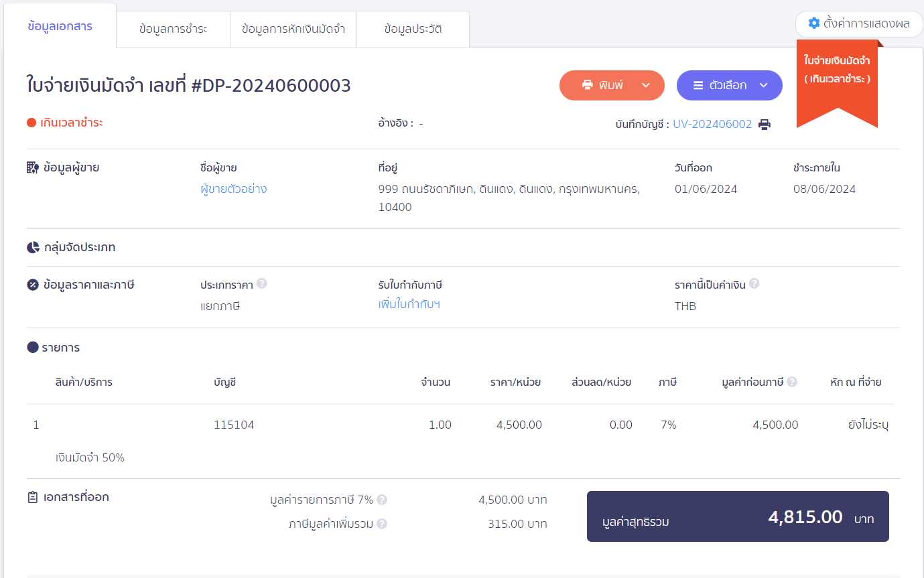924x578 pixels.
Task: Click currency value THB
Action: (685, 306)
